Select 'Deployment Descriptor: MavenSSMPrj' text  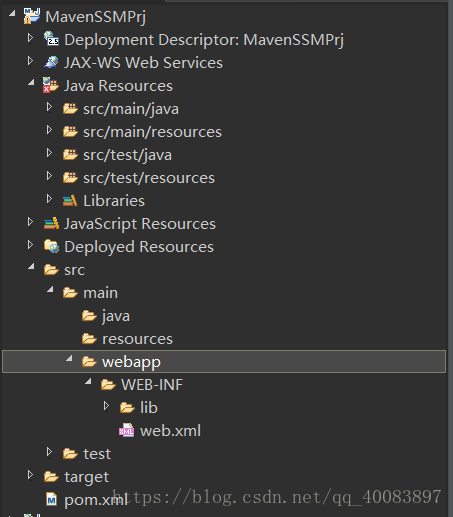click(204, 40)
